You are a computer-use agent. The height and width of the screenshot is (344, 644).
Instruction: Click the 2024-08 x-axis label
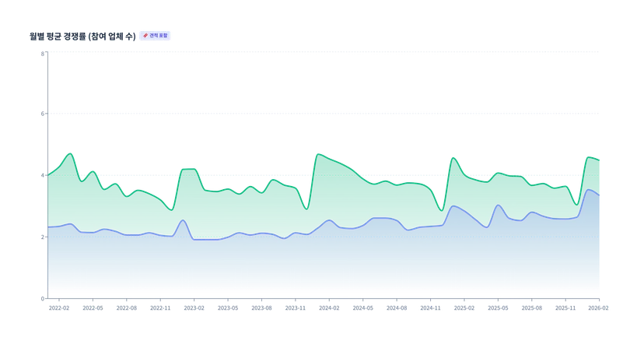coord(397,308)
